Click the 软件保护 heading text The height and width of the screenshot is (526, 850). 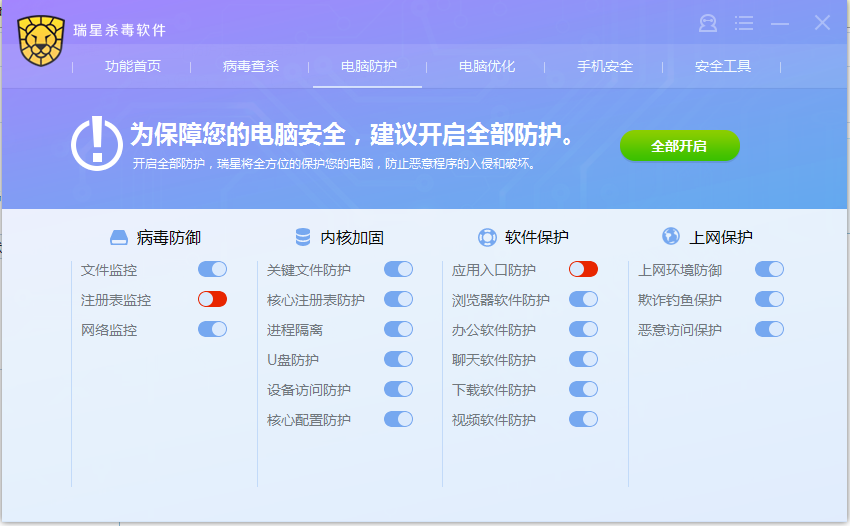[537, 238]
